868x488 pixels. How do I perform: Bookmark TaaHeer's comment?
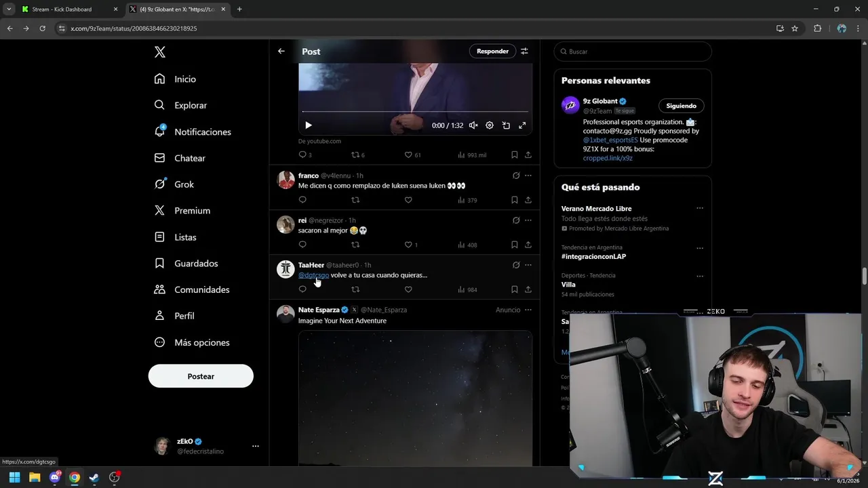tap(515, 289)
